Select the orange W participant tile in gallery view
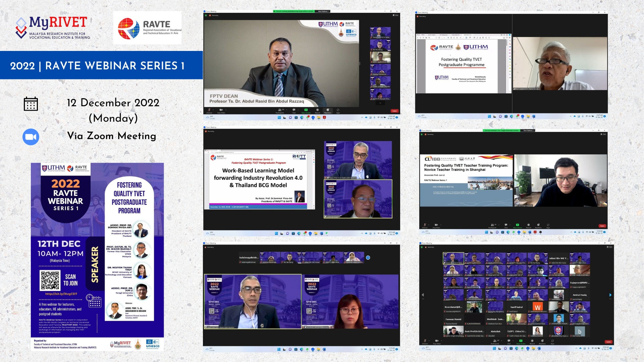Image resolution: width=644 pixels, height=362 pixels. point(538,307)
